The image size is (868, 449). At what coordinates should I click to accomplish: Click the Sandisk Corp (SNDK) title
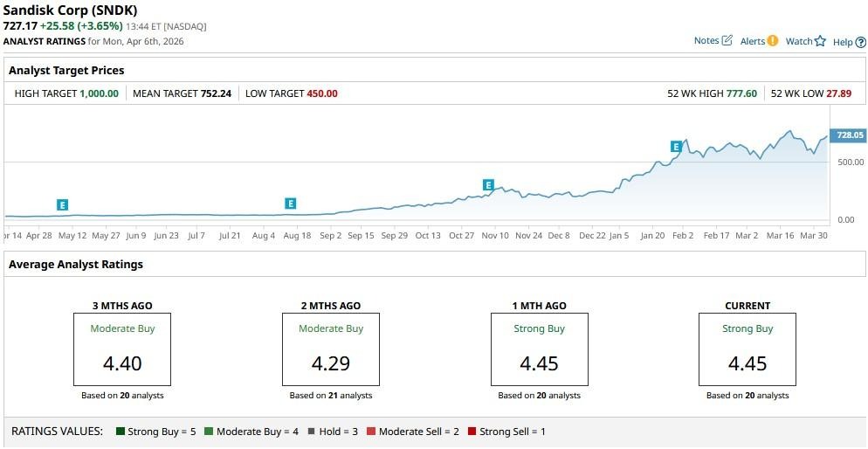tap(71, 10)
